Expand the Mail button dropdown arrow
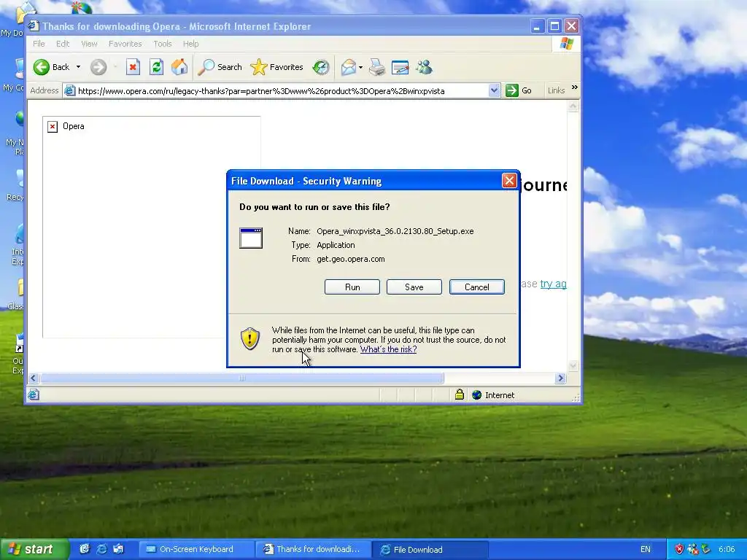 [360, 67]
